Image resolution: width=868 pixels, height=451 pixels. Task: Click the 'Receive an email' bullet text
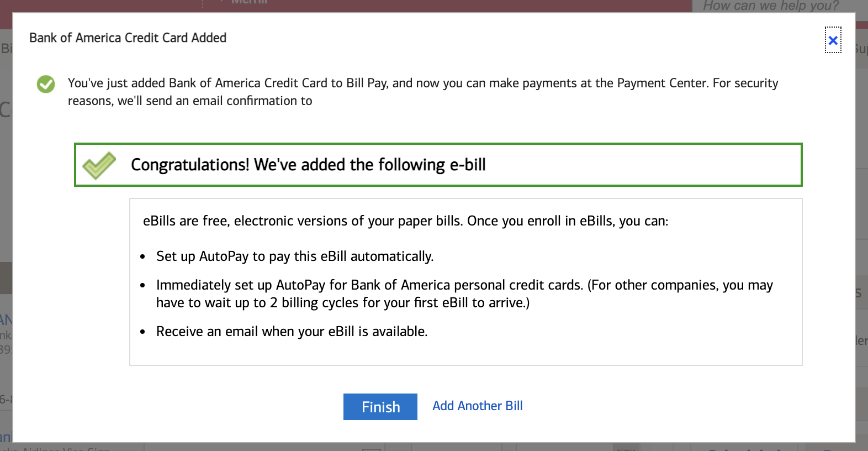coord(292,332)
